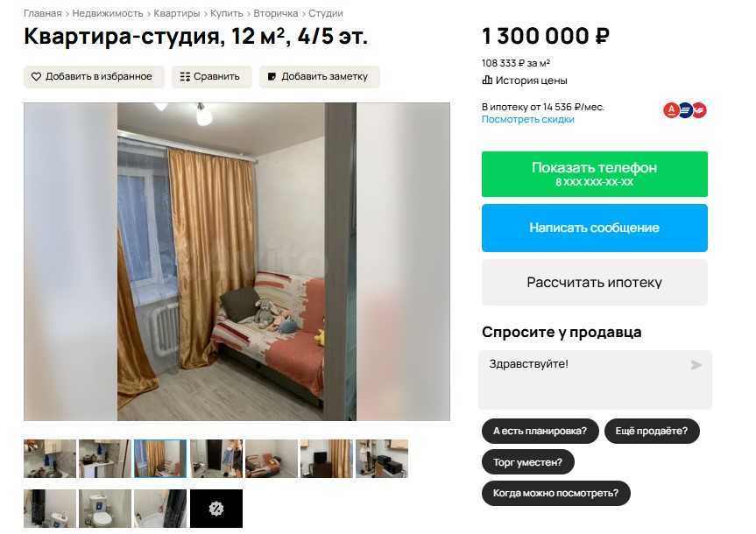Click the compare icon next to Сравнить
756x534 pixels.
(185, 77)
